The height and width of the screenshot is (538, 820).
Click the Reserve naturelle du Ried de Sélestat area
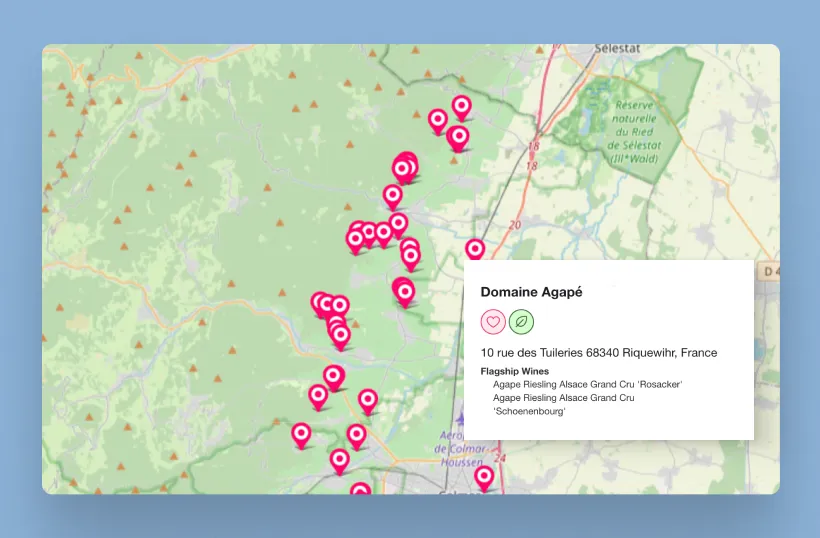(x=634, y=125)
